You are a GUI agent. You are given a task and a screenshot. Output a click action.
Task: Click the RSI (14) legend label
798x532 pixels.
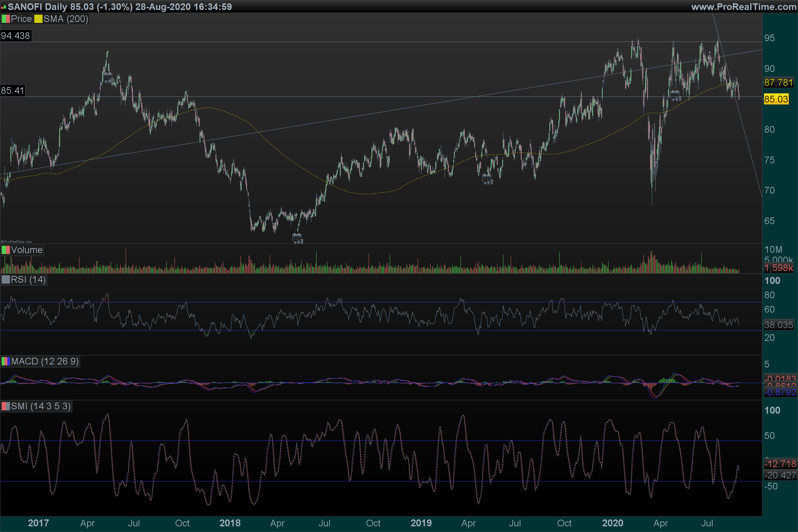pos(28,280)
